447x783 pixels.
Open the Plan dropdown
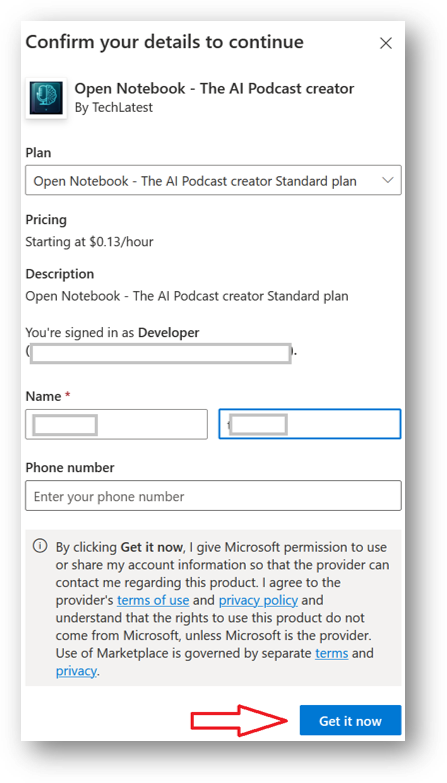point(213,180)
